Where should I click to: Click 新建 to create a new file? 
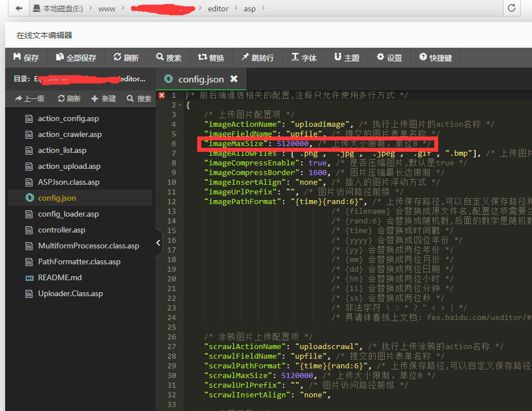click(104, 98)
